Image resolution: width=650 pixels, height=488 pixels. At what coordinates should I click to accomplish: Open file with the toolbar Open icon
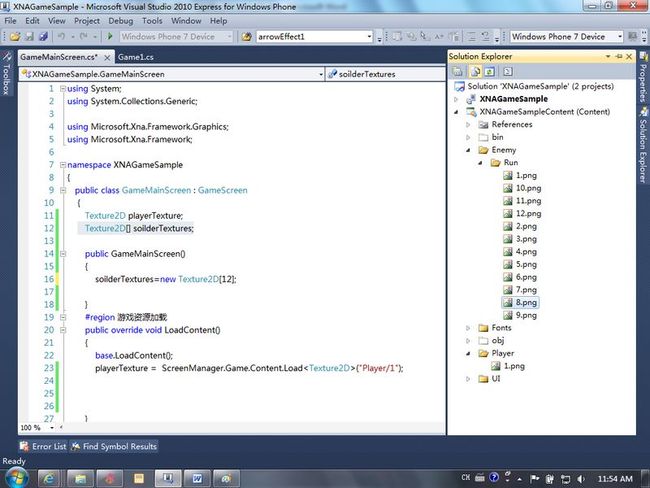pyautogui.click(x=15, y=36)
